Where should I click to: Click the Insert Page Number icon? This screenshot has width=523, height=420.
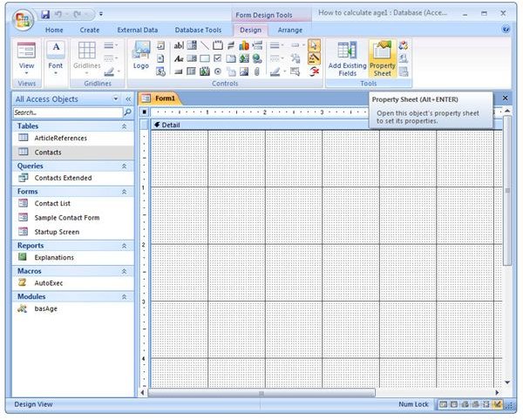tap(160, 59)
